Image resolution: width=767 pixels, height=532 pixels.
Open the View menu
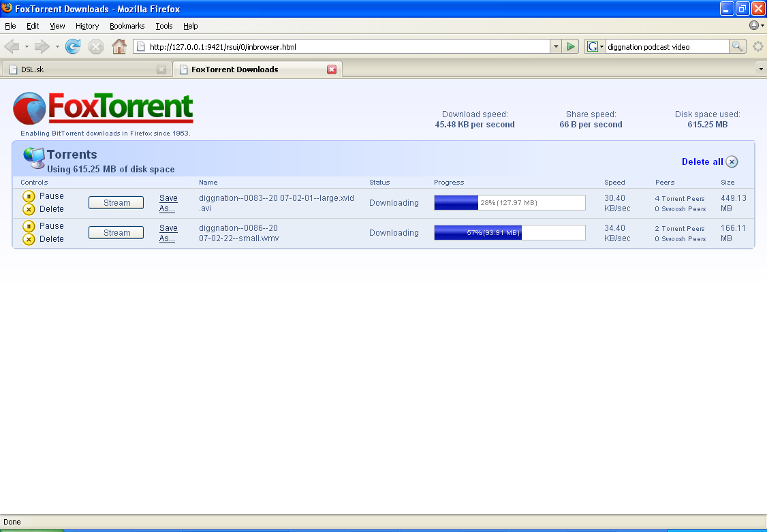[x=57, y=26]
